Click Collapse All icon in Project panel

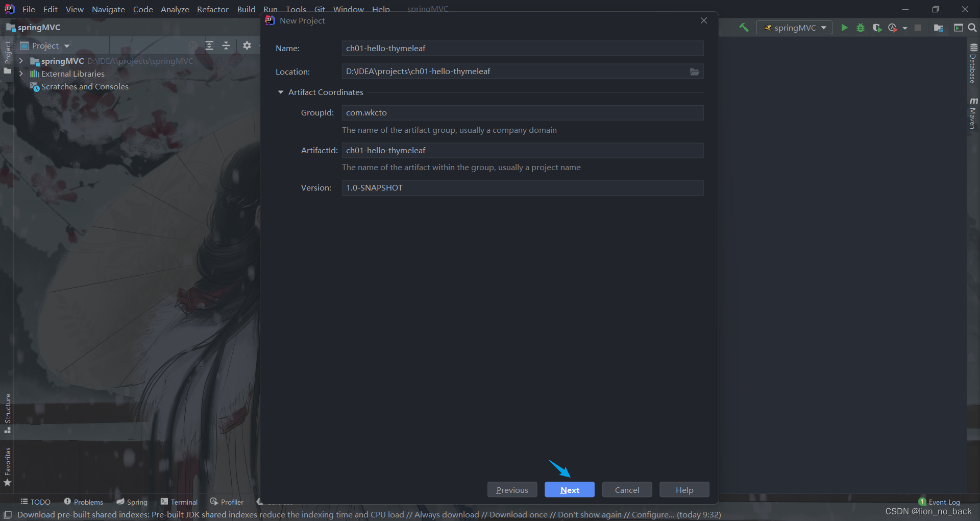point(226,45)
